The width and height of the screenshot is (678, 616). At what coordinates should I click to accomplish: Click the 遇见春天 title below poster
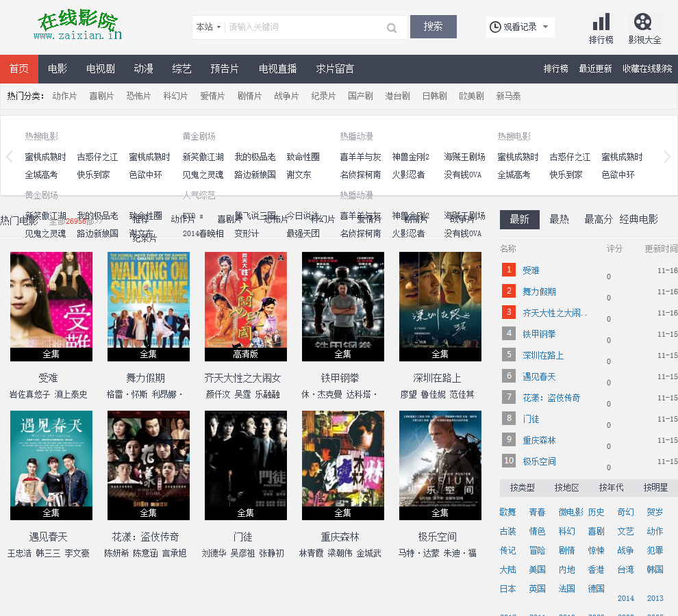[49, 537]
